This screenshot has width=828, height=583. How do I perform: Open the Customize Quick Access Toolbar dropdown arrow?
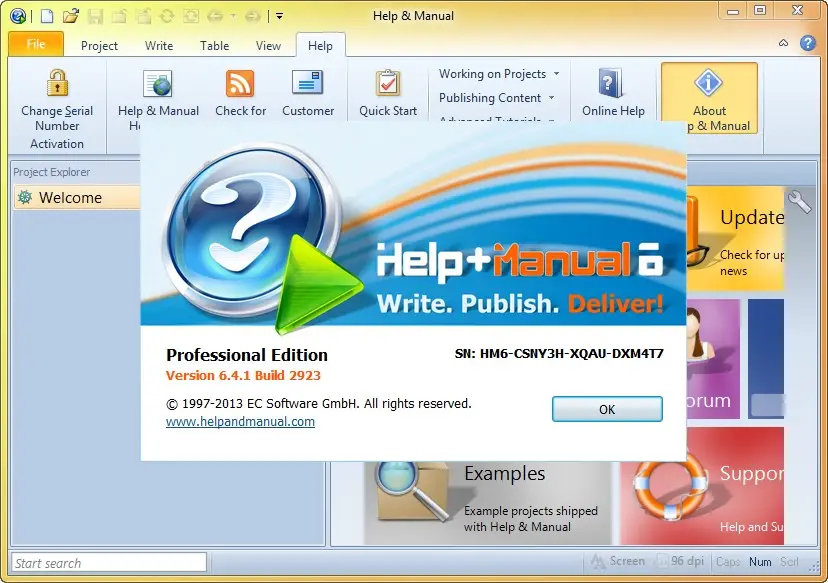pyautogui.click(x=279, y=16)
